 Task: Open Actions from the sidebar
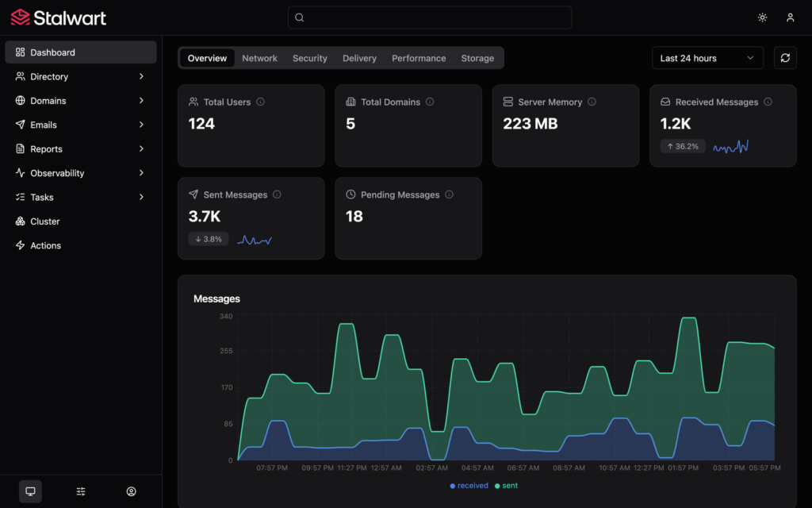(81, 245)
